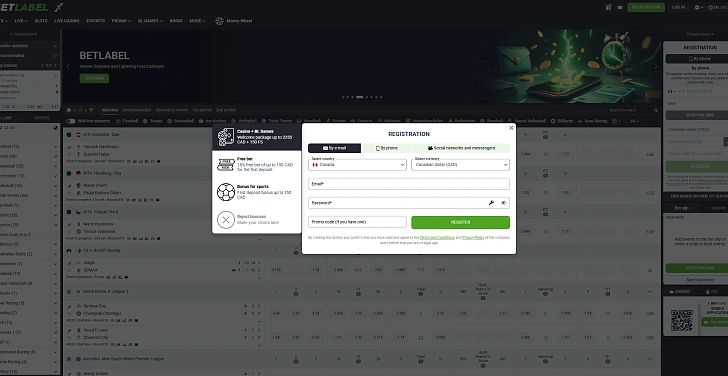Image resolution: width=728 pixels, height=376 pixels.
Task: Close the Registration dialog with the X
Action: (511, 128)
